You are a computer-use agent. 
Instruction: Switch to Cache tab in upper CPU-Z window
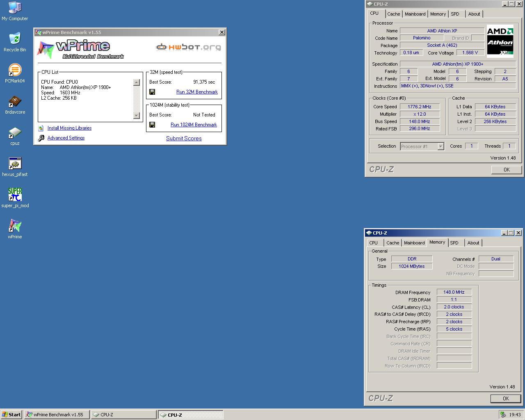tap(393, 14)
